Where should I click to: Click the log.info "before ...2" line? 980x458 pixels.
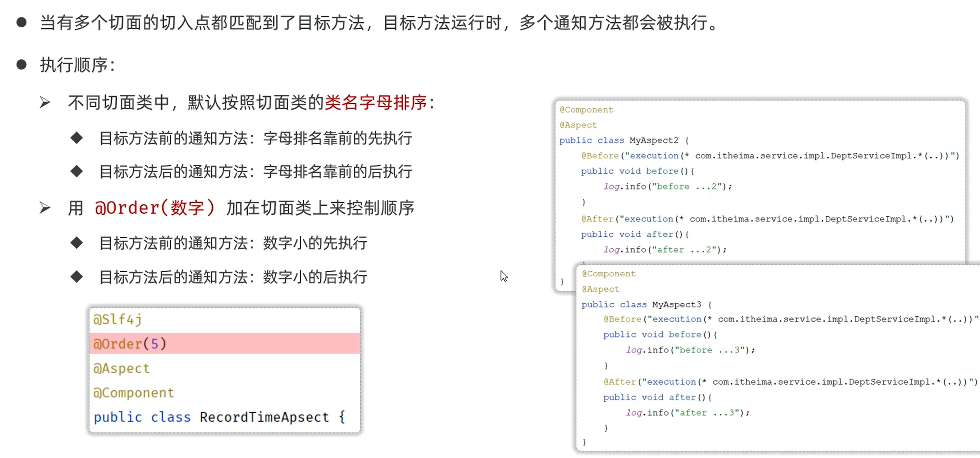(x=668, y=186)
